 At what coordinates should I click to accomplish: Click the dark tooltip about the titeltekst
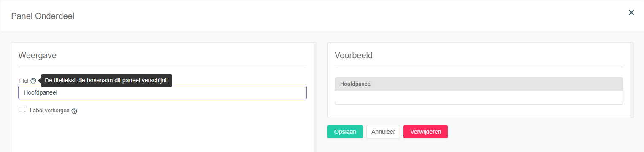[x=106, y=80]
